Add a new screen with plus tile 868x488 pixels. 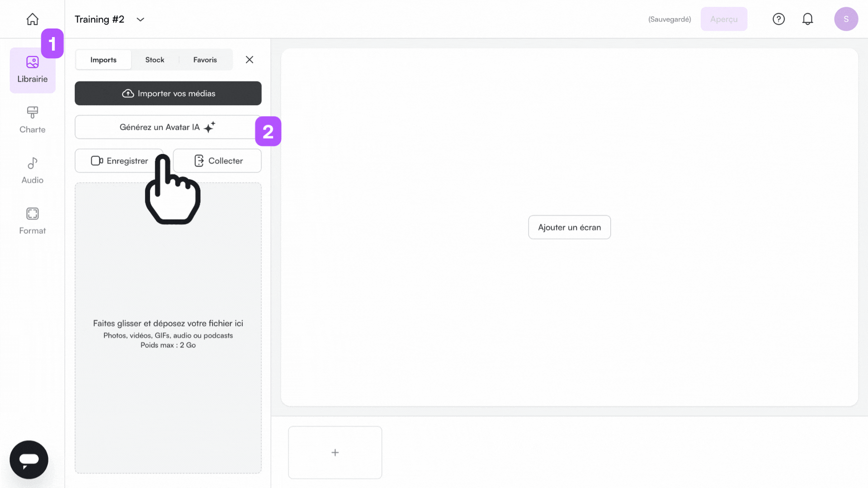click(x=335, y=452)
